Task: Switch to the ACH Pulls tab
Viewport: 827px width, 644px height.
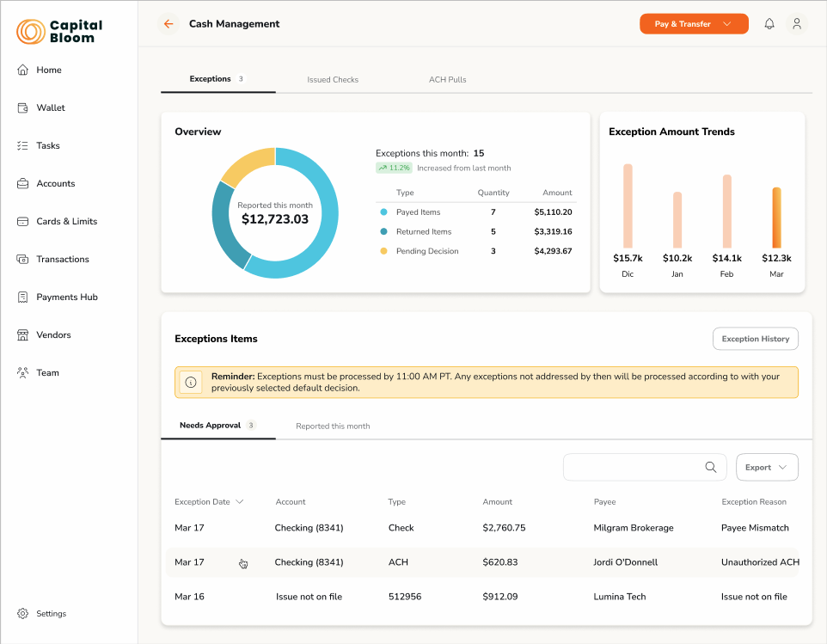Action: click(x=447, y=80)
